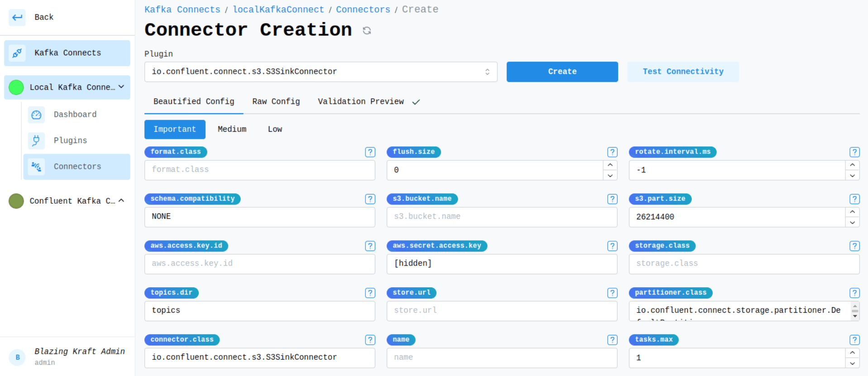Open help for schema.compatibility
The image size is (868, 376).
(370, 199)
